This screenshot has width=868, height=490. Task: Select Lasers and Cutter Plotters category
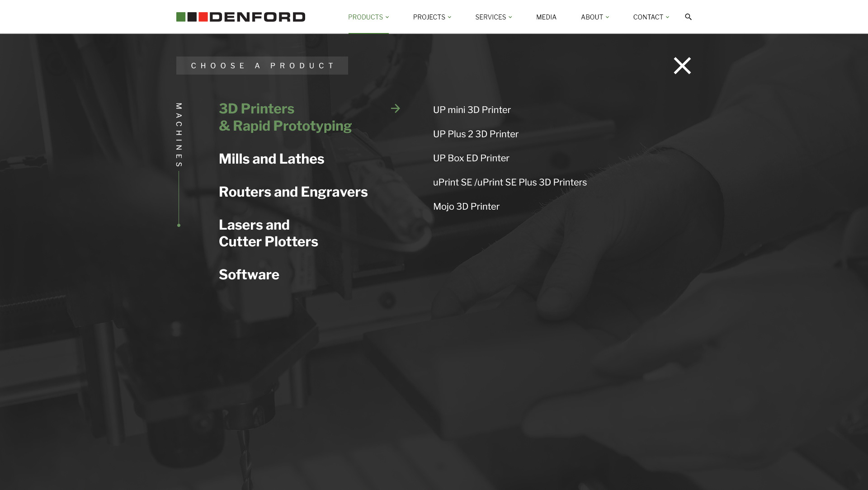click(x=268, y=233)
